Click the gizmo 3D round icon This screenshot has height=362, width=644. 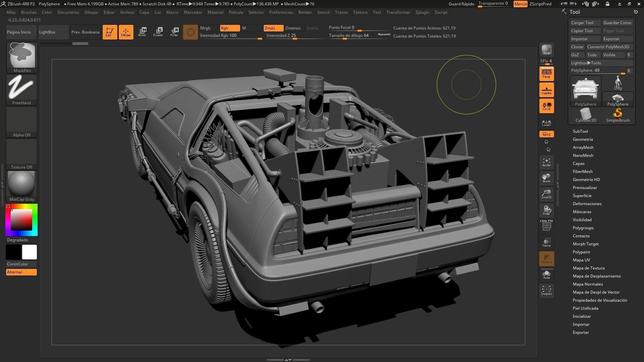coord(191,32)
